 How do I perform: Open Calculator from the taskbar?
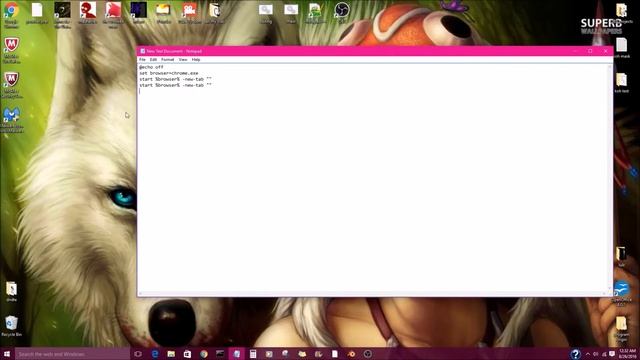253,354
